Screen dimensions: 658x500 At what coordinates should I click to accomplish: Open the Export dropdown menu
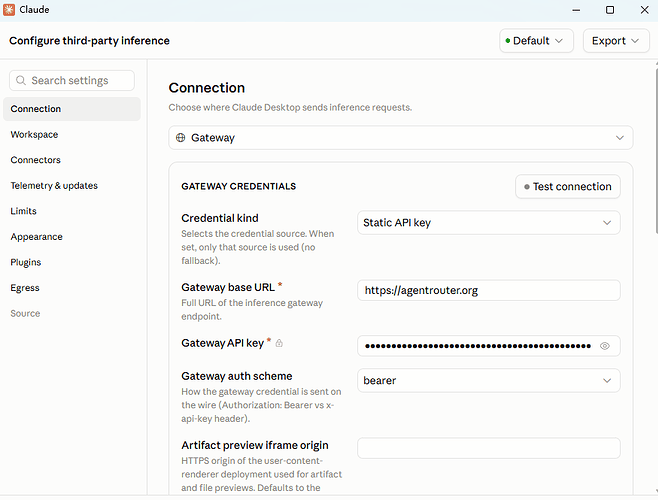pyautogui.click(x=616, y=41)
